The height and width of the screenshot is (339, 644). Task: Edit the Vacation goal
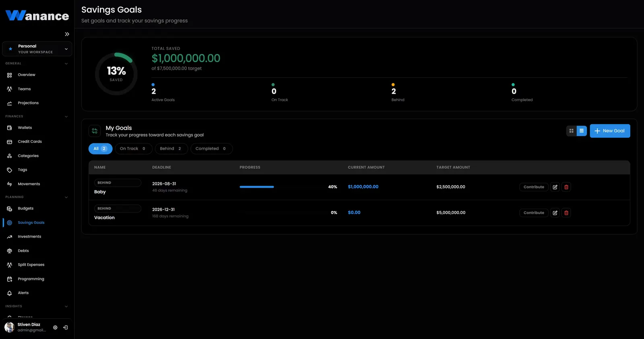pos(555,213)
